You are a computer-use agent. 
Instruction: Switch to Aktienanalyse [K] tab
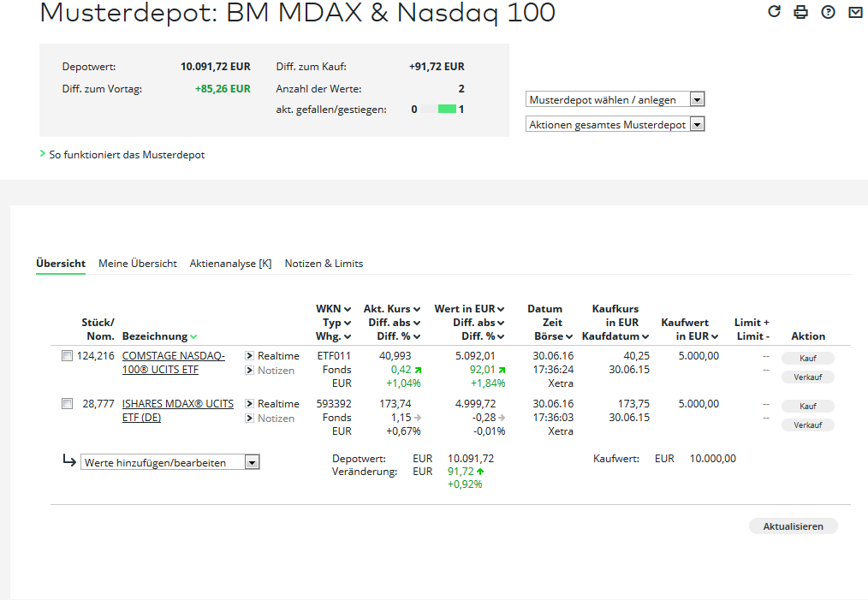tap(230, 264)
